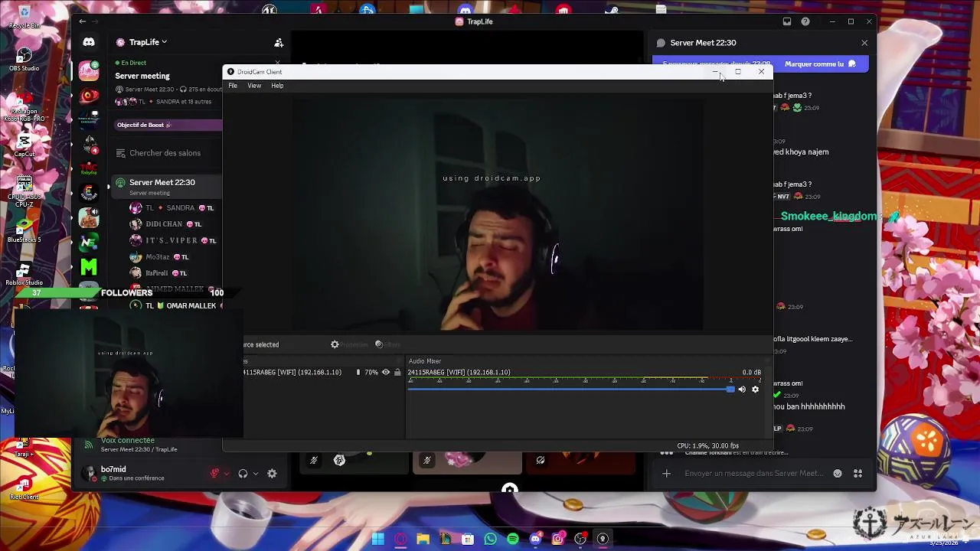The height and width of the screenshot is (551, 980).
Task: Click the message input in Server Meet chat
Action: point(754,474)
